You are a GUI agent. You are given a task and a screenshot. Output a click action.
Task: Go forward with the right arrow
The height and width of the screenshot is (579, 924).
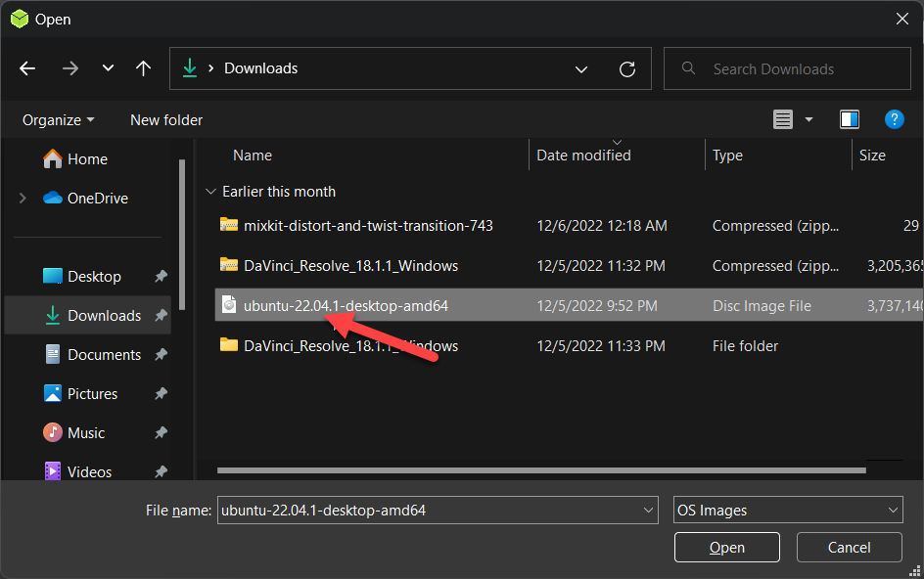(x=70, y=68)
